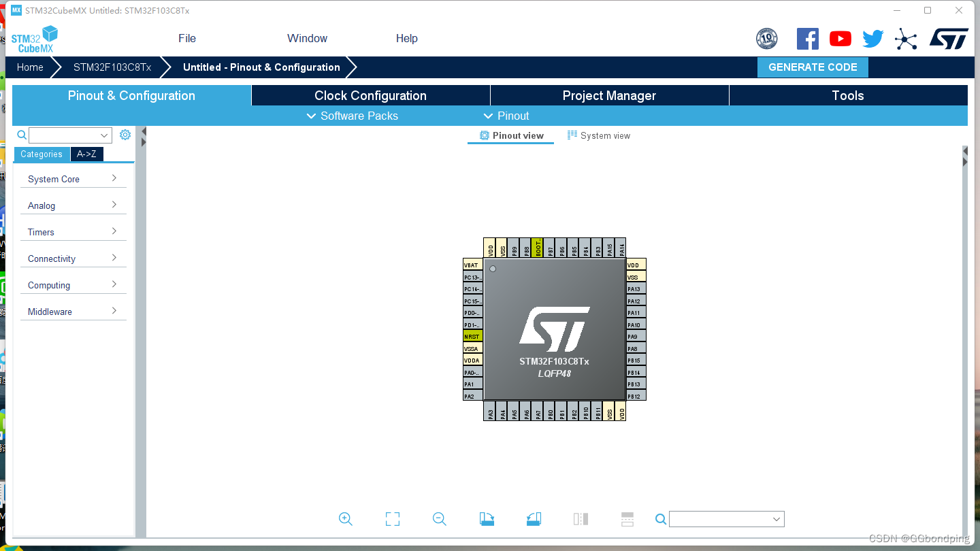Open ST Twitter icon

point(873,39)
